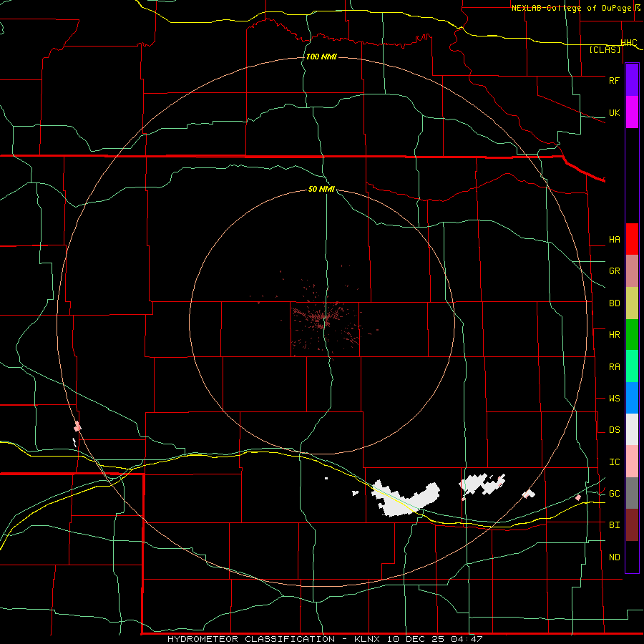Click the 'NEXLAB-College of DuPage' credit text
Viewport: 644px width, 644px height.
coord(571,8)
